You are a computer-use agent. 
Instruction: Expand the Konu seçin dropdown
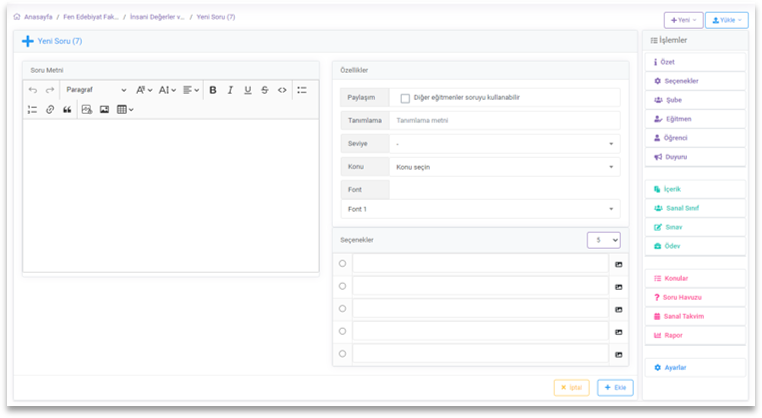pos(504,166)
